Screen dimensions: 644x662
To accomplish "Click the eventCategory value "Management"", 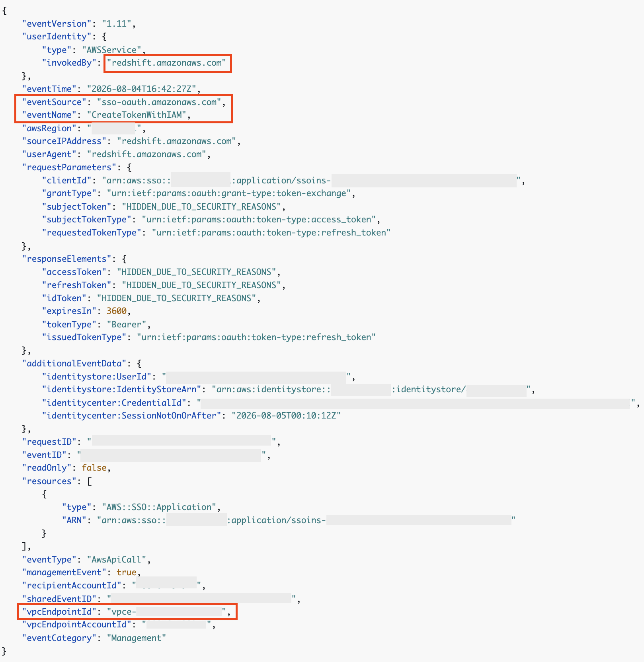I will [x=137, y=638].
